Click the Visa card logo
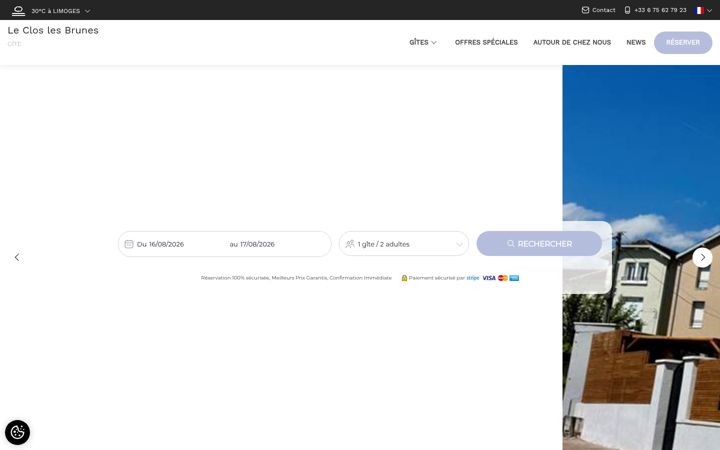 (489, 278)
